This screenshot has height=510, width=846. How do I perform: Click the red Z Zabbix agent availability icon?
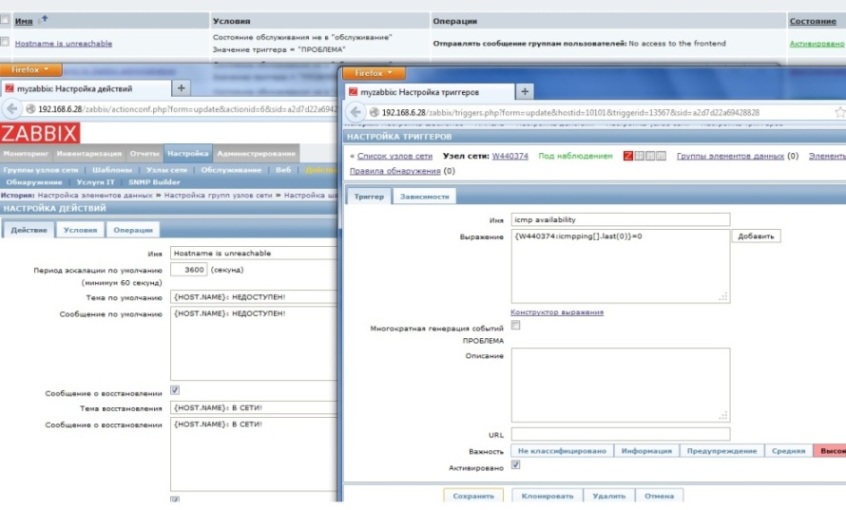pyautogui.click(x=628, y=156)
